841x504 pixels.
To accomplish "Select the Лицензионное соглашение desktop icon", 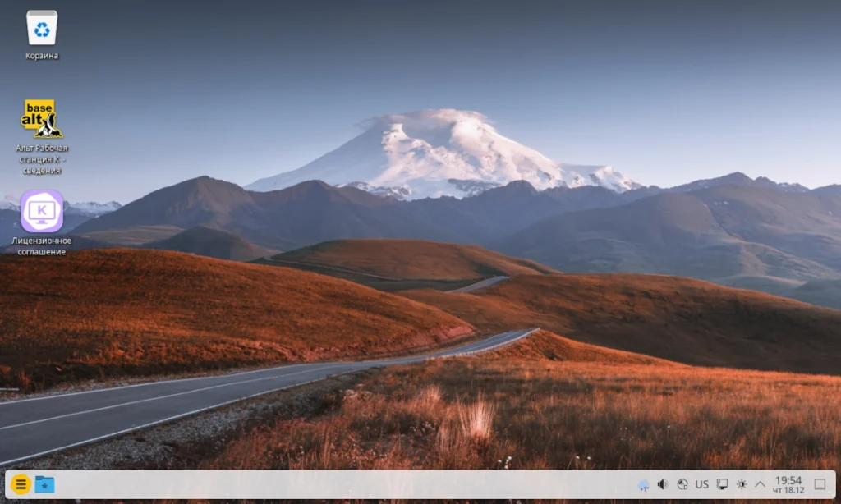I will pos(42,211).
